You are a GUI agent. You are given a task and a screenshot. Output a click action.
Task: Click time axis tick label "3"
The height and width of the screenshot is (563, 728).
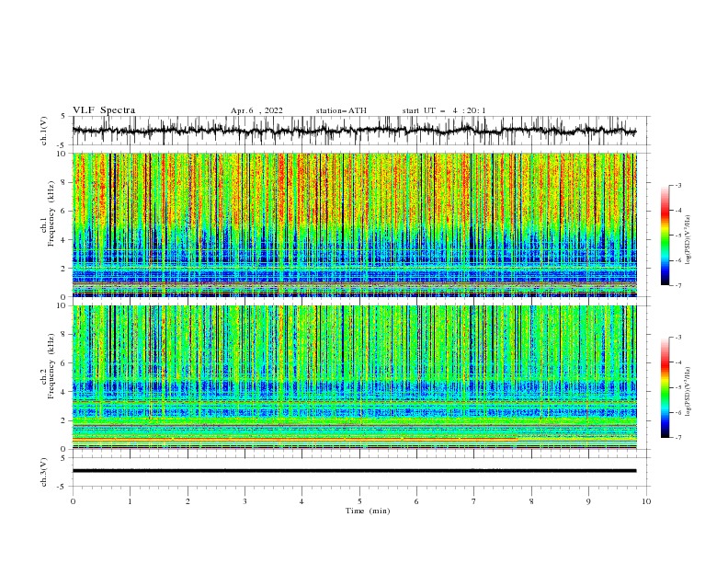(x=245, y=501)
